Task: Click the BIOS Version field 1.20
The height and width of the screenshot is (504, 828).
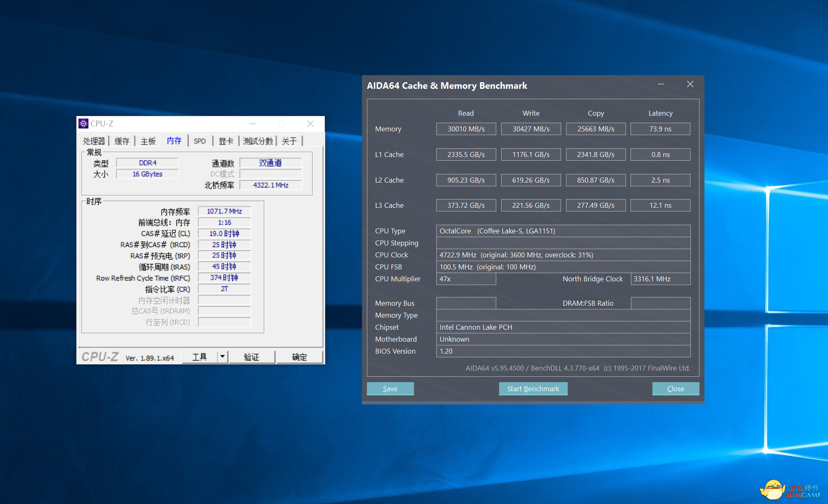Action: point(563,351)
